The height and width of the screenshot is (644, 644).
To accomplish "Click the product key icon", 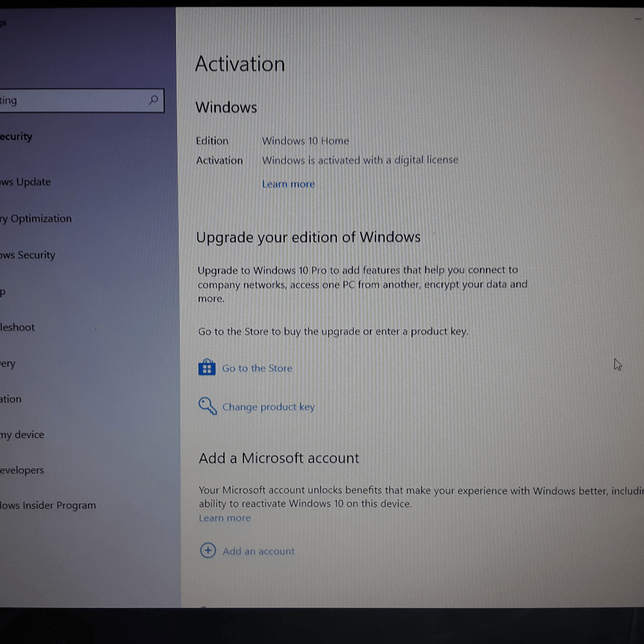I will point(207,406).
